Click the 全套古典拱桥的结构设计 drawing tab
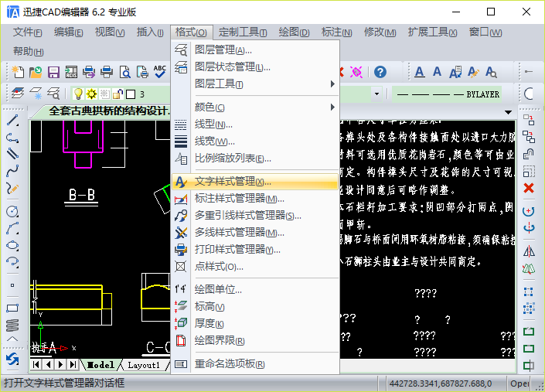 pos(109,111)
